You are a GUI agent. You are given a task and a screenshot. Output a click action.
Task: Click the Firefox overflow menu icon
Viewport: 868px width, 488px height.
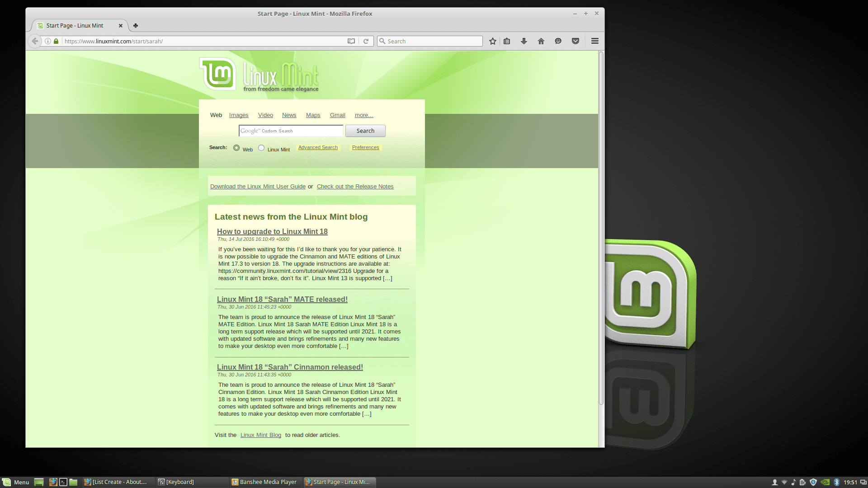click(594, 41)
